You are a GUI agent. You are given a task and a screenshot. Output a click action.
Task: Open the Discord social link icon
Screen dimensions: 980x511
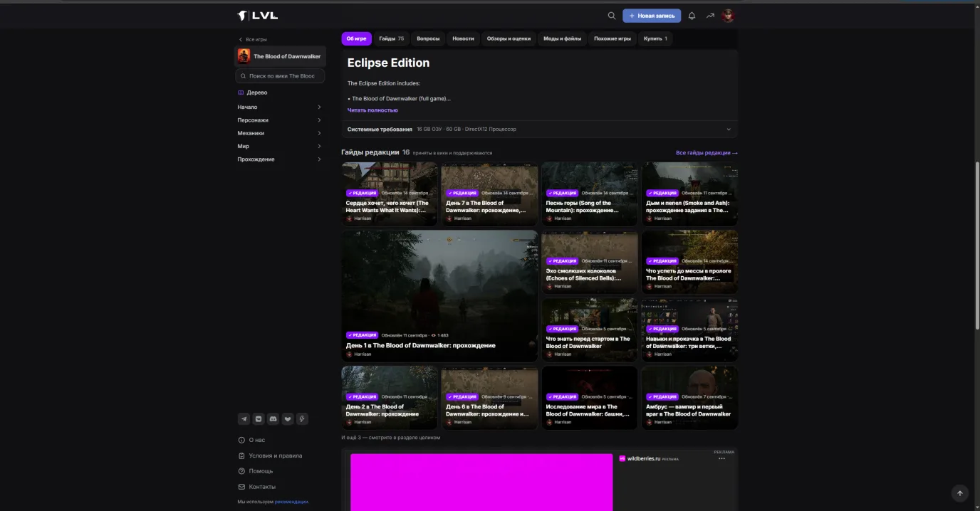[x=273, y=419]
